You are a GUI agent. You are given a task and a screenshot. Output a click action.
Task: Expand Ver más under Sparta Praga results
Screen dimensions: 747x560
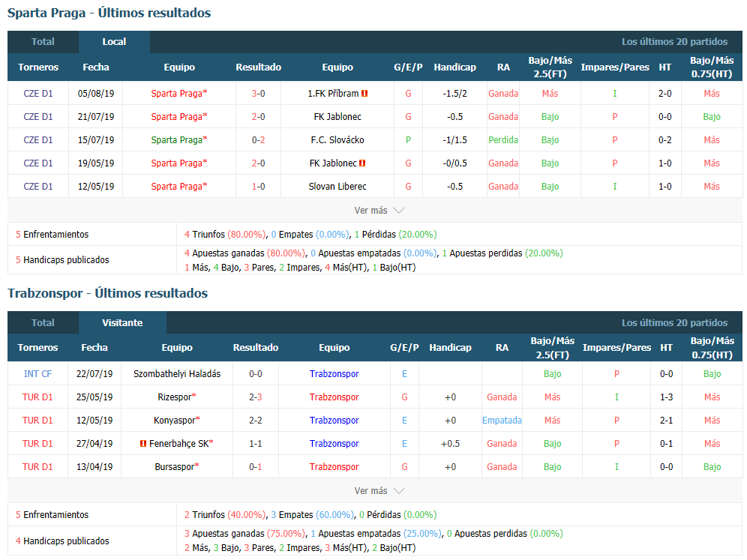[379, 210]
